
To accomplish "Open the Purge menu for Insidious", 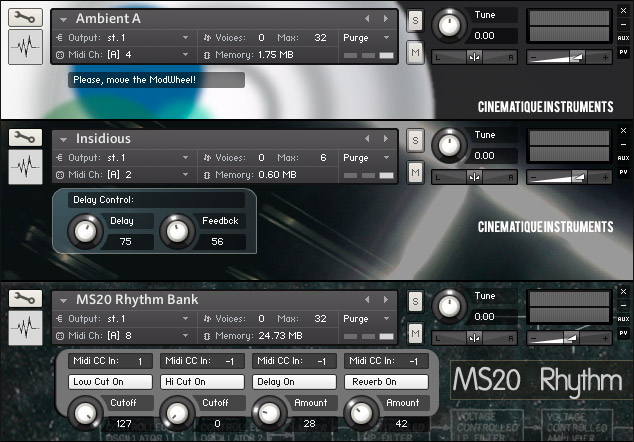I will tap(366, 158).
